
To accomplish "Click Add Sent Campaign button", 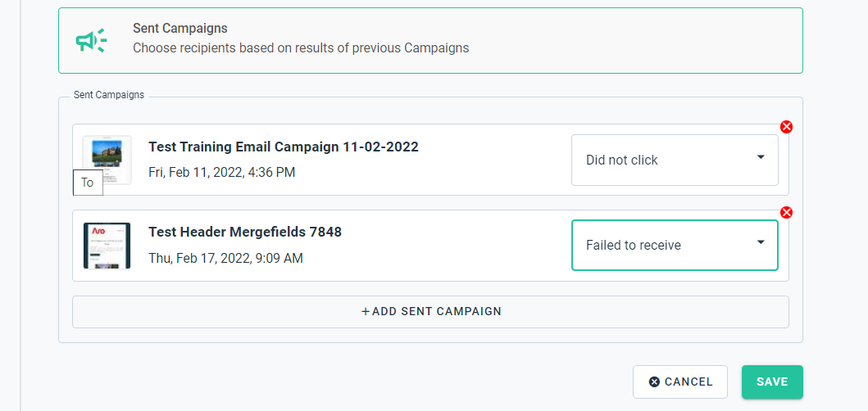I will 430,311.
